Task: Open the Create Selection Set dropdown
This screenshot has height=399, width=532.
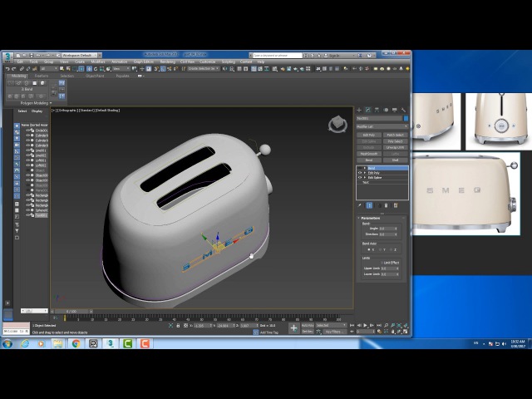Action: point(203,69)
